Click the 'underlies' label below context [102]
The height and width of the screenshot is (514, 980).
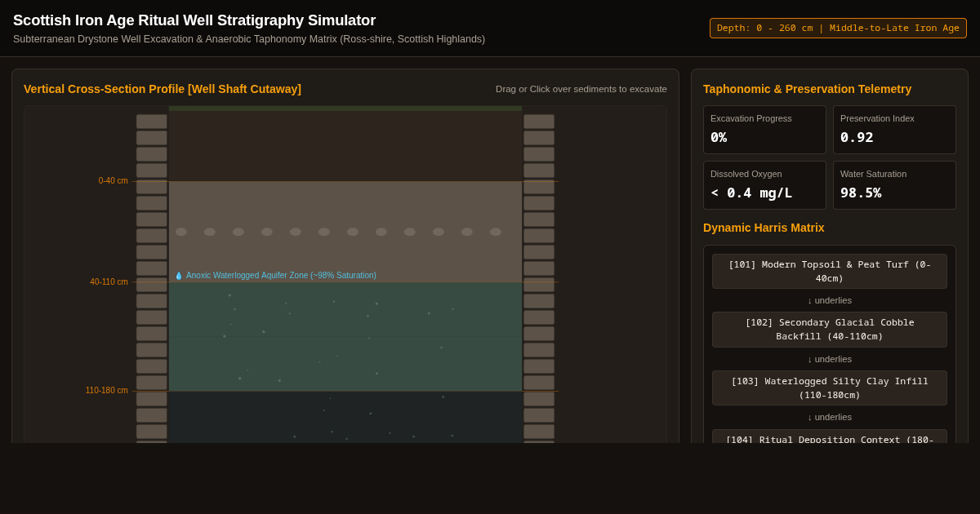pyautogui.click(x=830, y=359)
